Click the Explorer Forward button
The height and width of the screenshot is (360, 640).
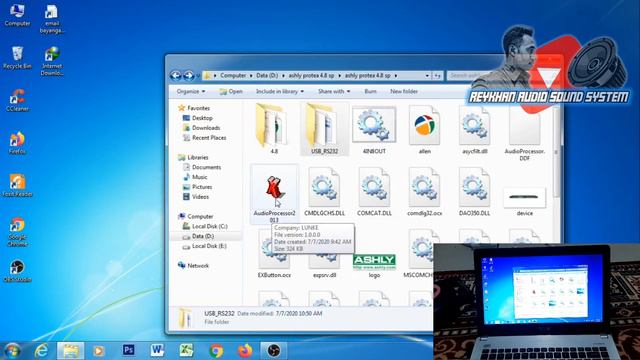189,76
